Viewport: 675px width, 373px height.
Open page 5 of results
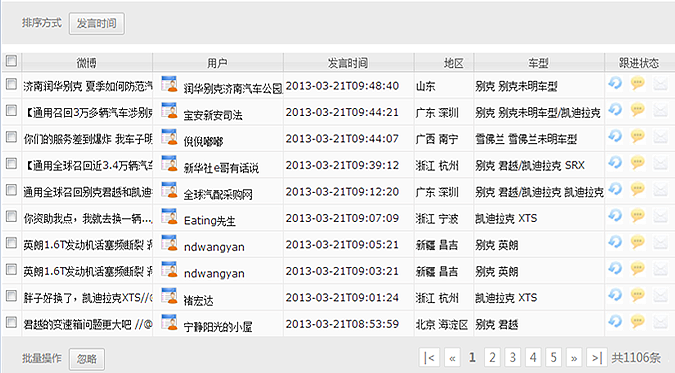tap(554, 357)
